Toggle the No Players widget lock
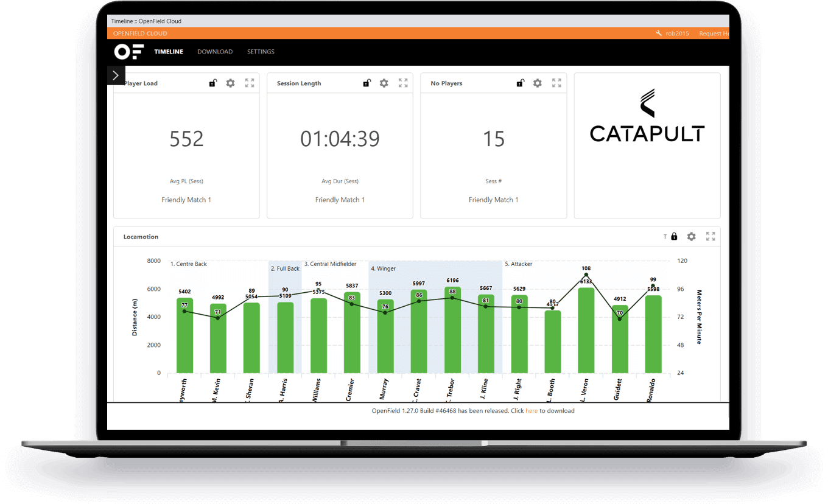This screenshot has width=828, height=504. click(x=520, y=83)
